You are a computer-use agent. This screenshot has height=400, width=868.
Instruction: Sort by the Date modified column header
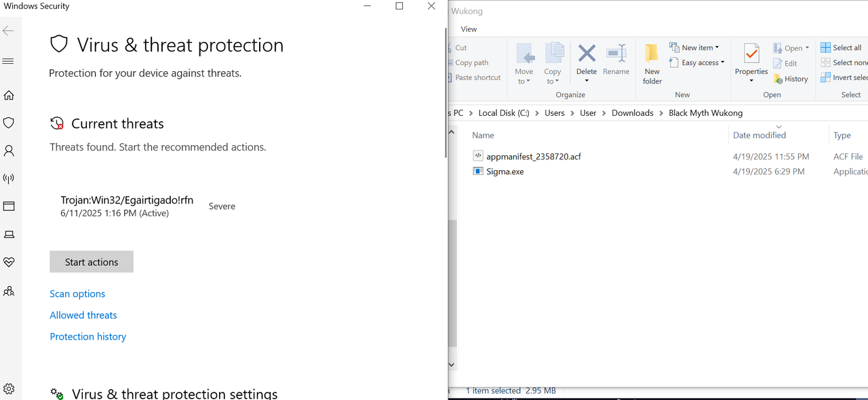click(x=759, y=135)
